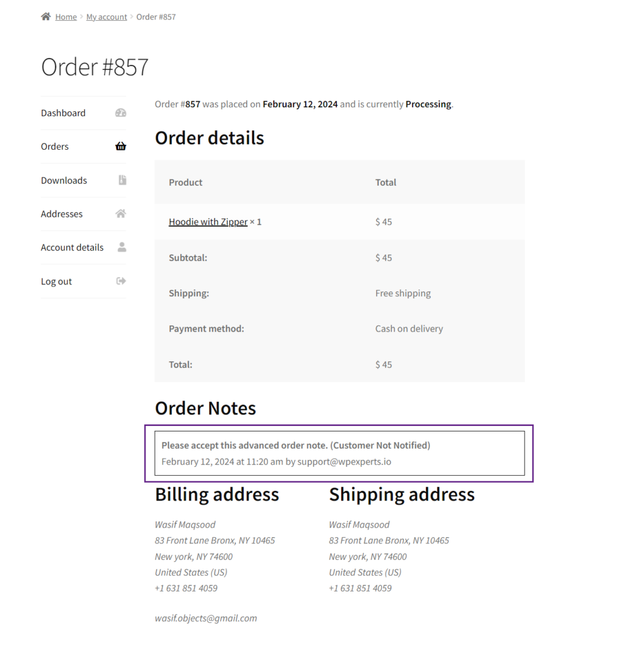Select Log out in sidebar
The height and width of the screenshot is (647, 644).
click(56, 281)
